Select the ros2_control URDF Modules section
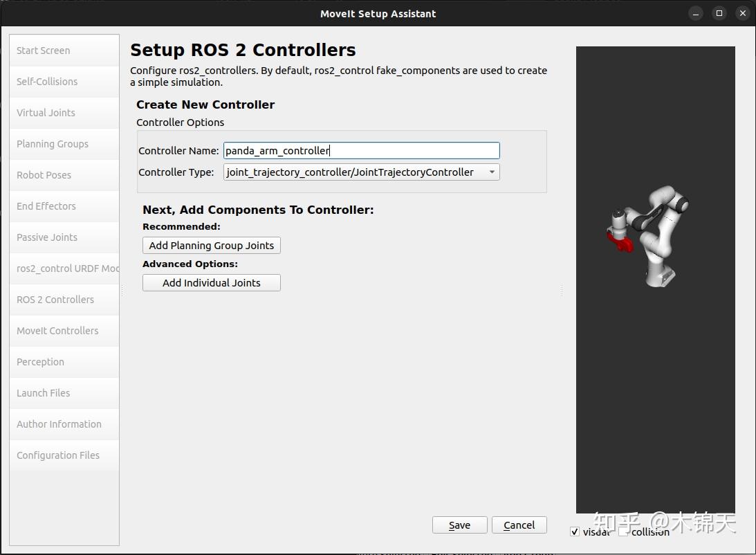 pyautogui.click(x=62, y=268)
